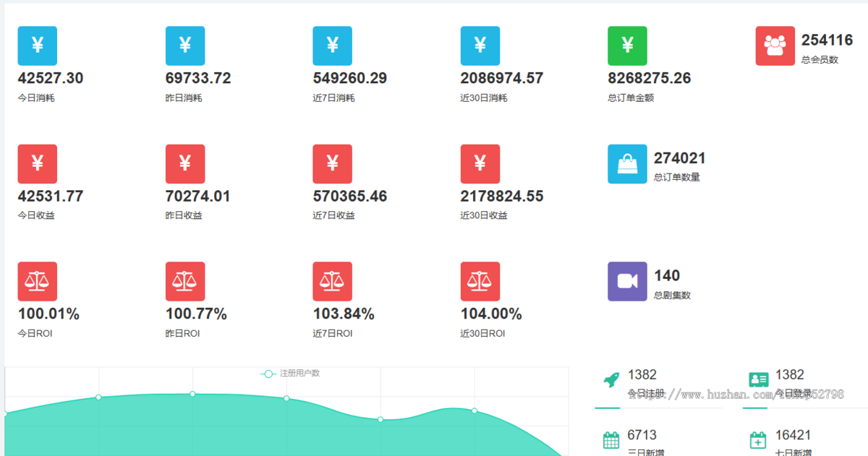The height and width of the screenshot is (456, 868).
Task: Click the 近30日消耗 amount 2086974.57
Action: (501, 78)
